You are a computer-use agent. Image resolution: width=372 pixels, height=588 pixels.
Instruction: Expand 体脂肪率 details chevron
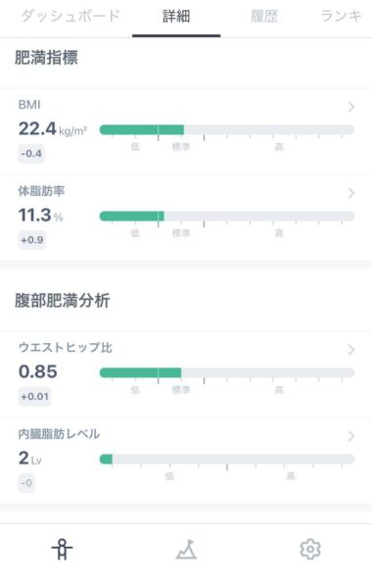coord(351,193)
